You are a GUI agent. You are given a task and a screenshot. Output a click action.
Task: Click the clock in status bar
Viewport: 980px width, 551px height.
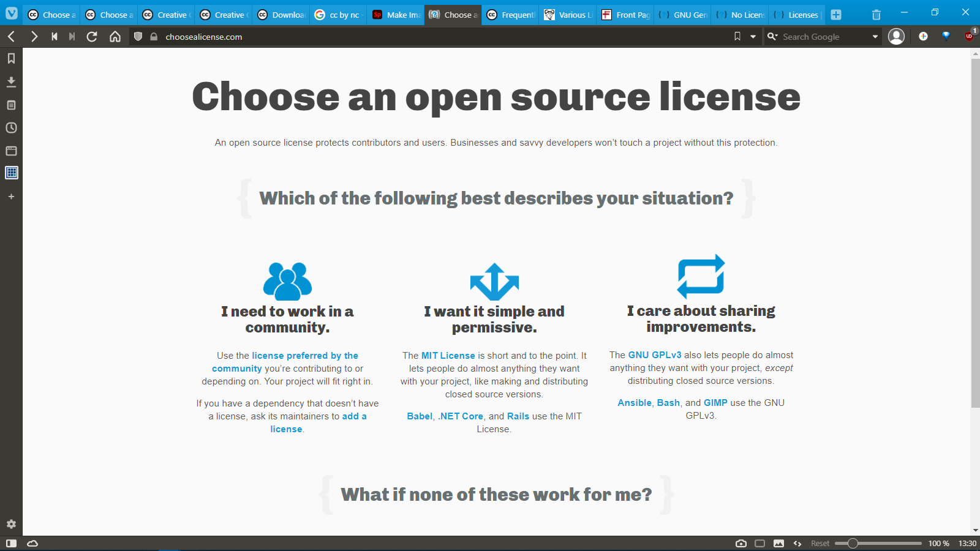coord(967,543)
